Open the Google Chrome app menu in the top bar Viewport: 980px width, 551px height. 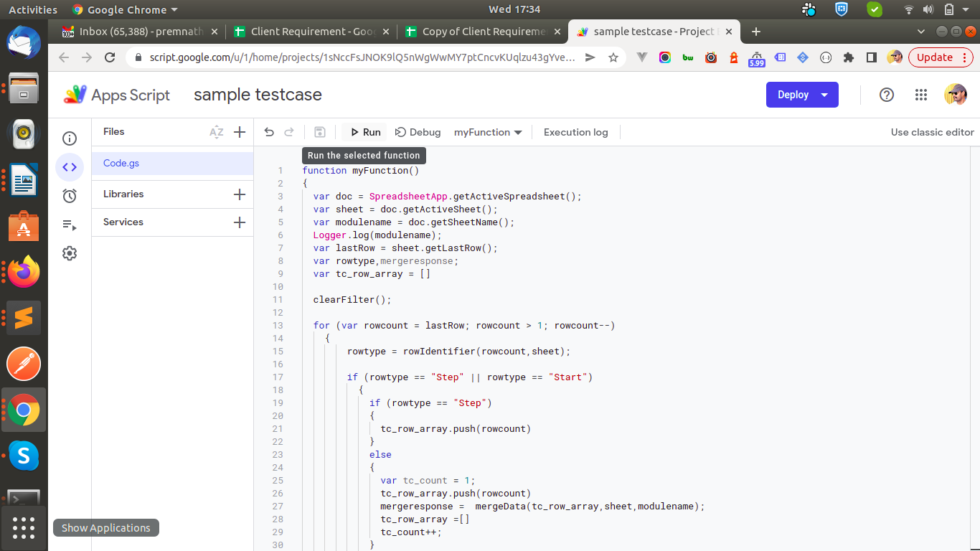pos(126,10)
